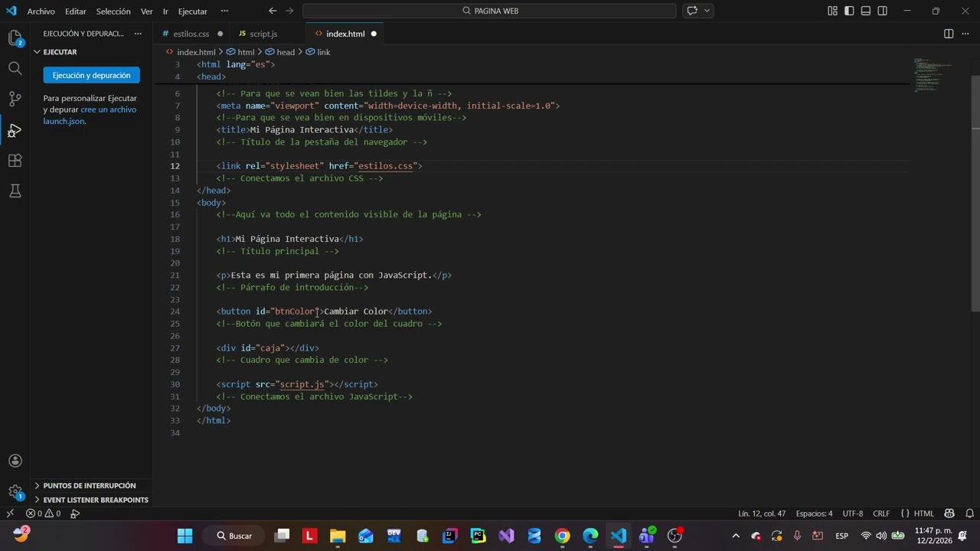
Task: Open the Archivo menu
Action: pyautogui.click(x=41, y=11)
